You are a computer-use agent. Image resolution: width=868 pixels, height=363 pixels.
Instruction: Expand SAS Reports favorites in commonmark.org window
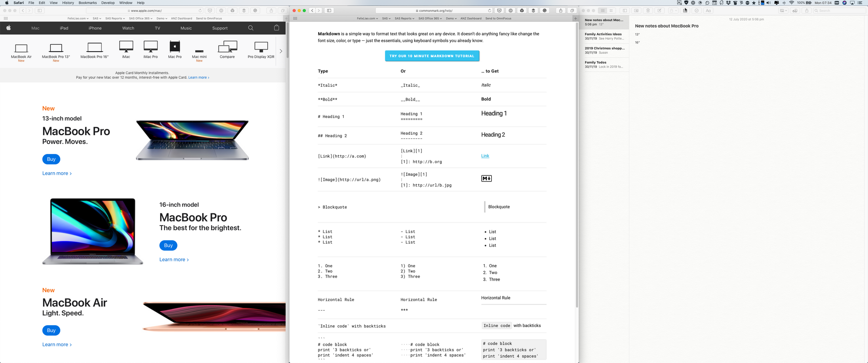click(404, 18)
